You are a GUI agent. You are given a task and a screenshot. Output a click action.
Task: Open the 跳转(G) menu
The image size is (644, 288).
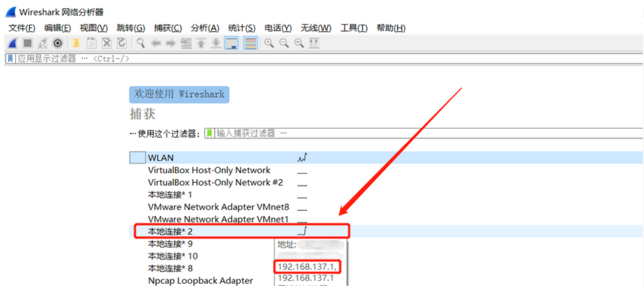(131, 28)
